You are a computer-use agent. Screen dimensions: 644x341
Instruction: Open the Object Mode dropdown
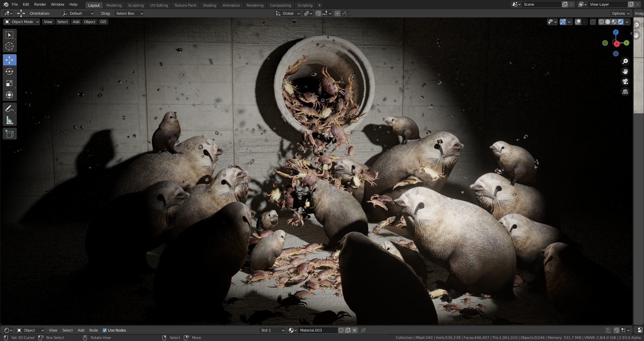tap(22, 22)
